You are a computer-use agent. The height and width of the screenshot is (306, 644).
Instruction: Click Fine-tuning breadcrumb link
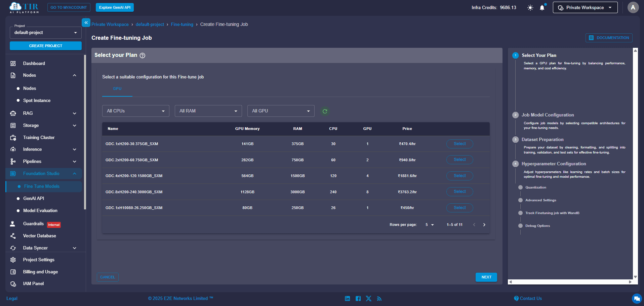point(182,25)
